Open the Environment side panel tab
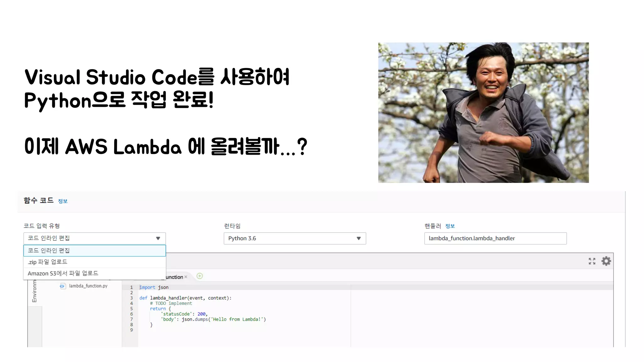This screenshot has height=362, width=644. tap(34, 291)
